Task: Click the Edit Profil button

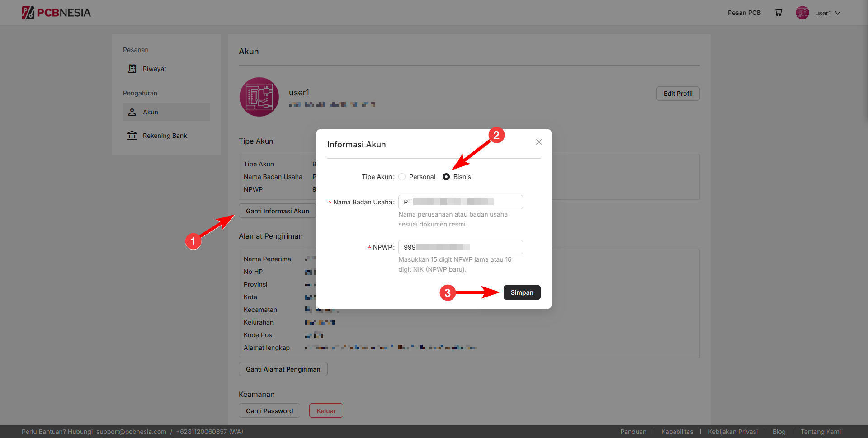Action: [678, 94]
